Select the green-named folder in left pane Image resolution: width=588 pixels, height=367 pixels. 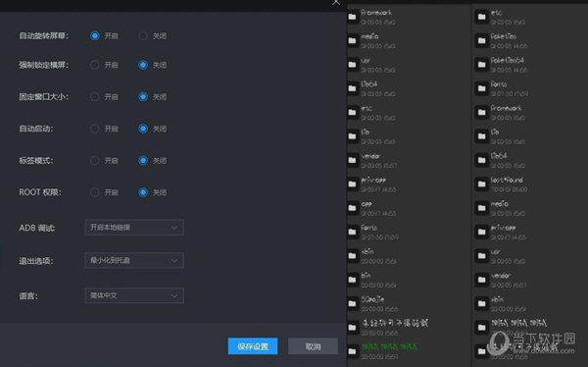click(x=389, y=346)
